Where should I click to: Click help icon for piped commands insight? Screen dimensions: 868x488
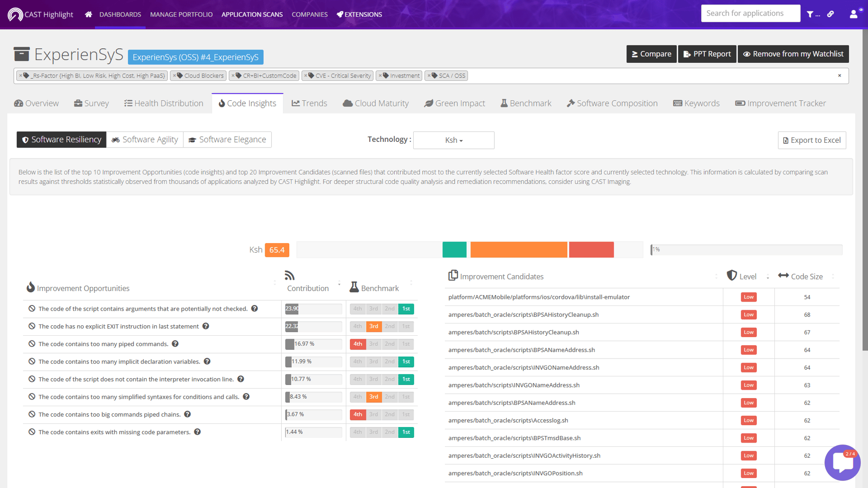point(175,344)
